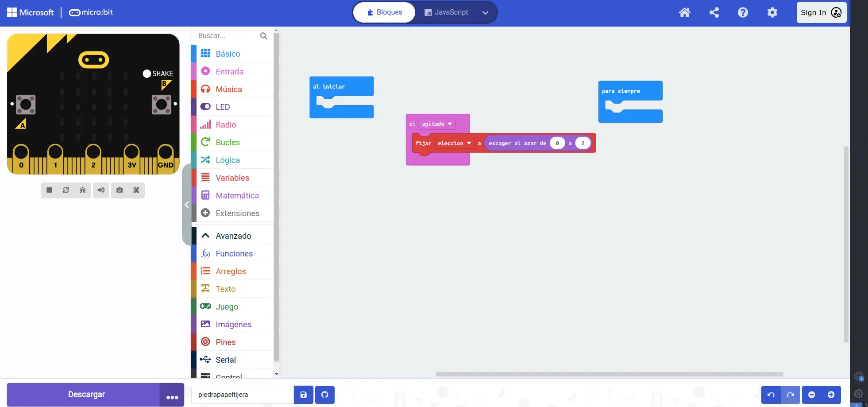
Task: Open the Lógica blocks category
Action: [228, 160]
